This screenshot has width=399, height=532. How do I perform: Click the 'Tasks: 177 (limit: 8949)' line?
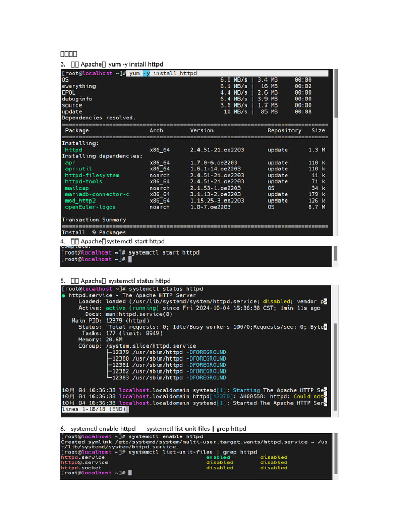point(123,333)
